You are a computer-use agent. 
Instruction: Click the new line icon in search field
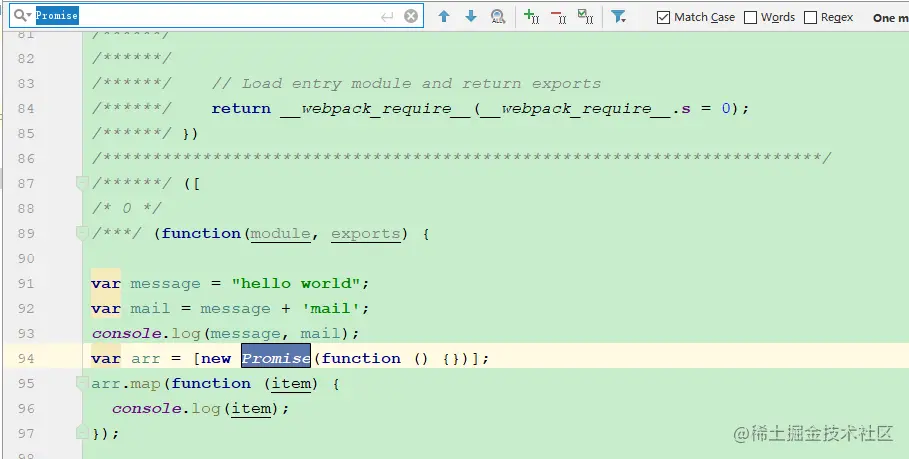tap(387, 16)
